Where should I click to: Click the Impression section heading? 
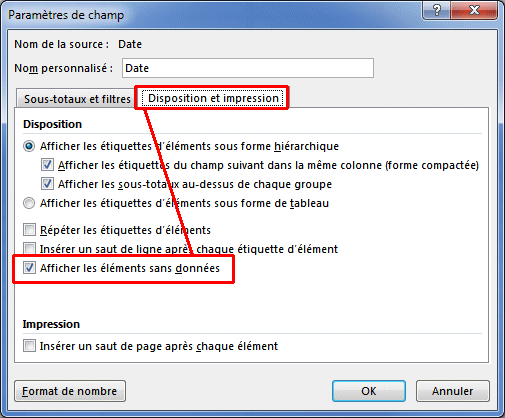coord(51,324)
